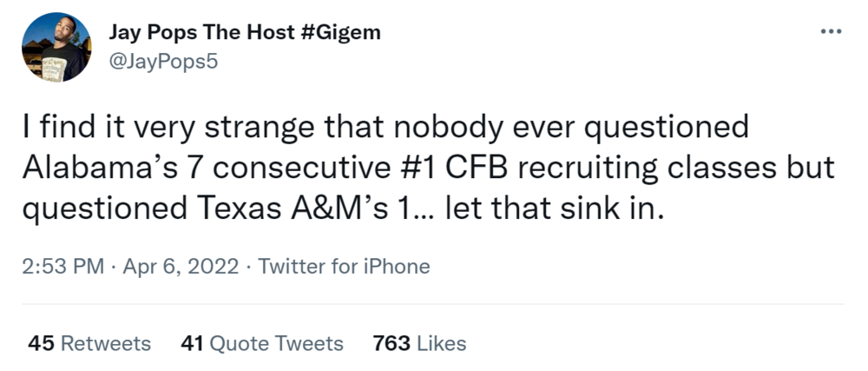Click the @JayPops5 handle

pos(162,63)
